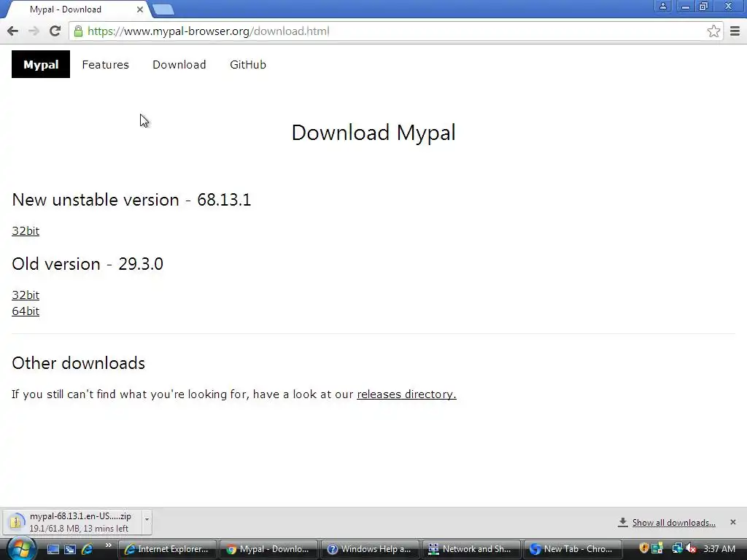Viewport: 747px width, 560px height.
Task: Close the downloads bar
Action: (x=732, y=522)
